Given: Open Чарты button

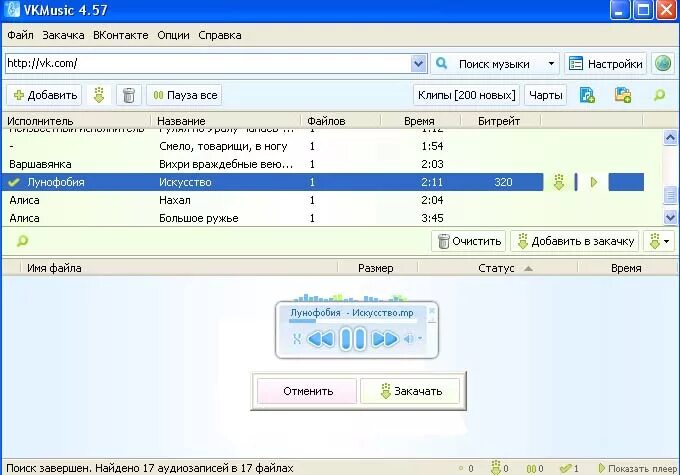Looking at the screenshot, I should pos(546,95).
